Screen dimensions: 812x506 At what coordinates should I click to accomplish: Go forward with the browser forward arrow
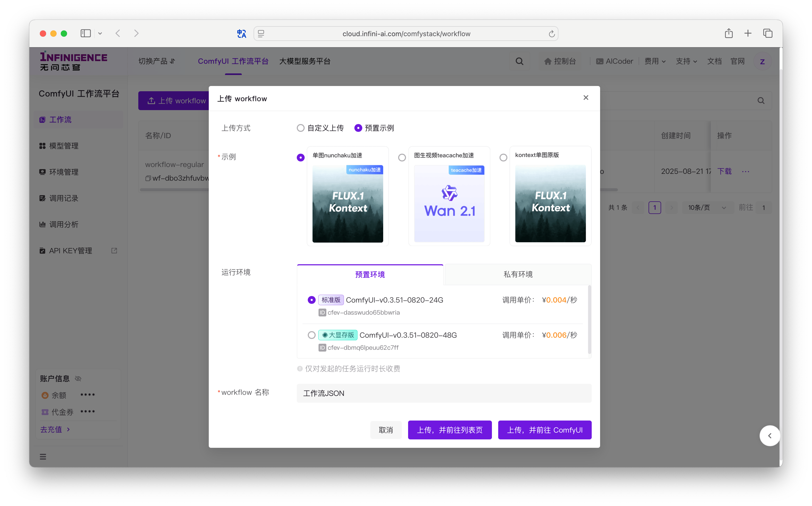(136, 34)
